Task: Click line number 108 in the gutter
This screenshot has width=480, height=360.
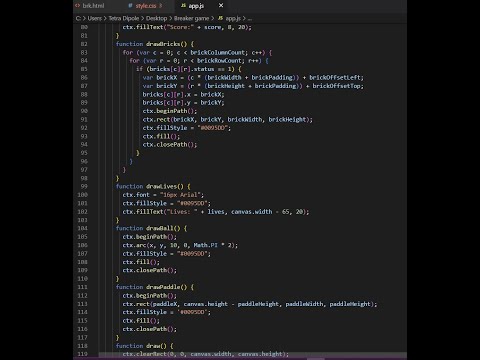Action: click(x=82, y=262)
